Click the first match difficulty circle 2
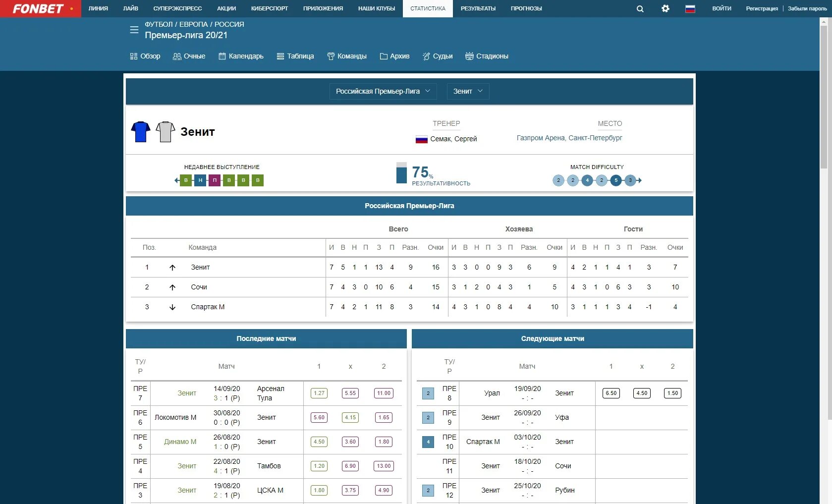This screenshot has height=504, width=832. pos(558,180)
